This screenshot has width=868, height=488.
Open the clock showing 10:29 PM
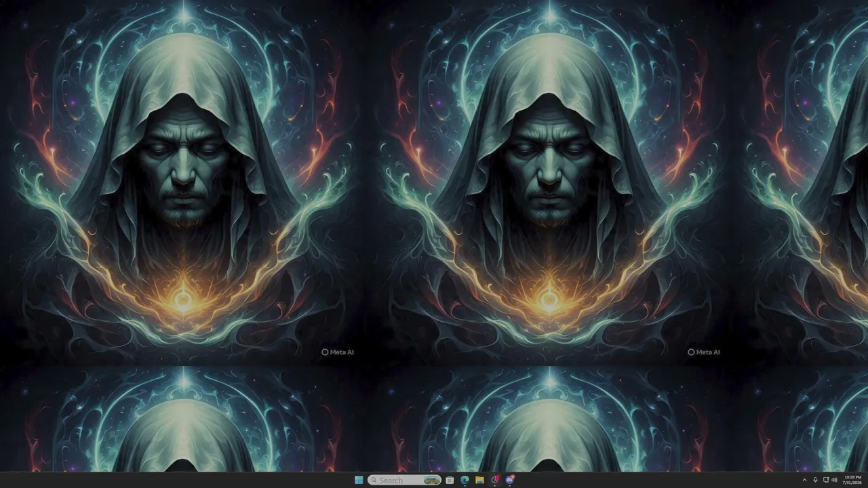click(x=853, y=480)
